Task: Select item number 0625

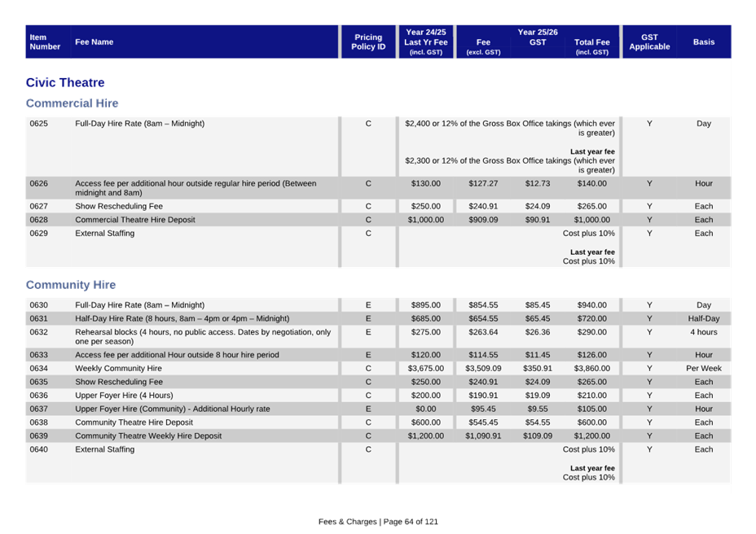Action: click(x=38, y=124)
